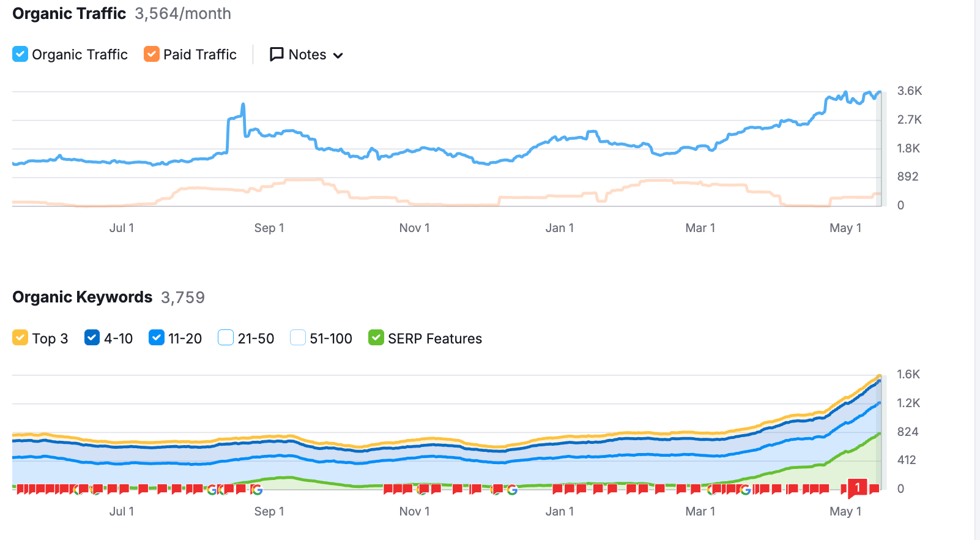Turn off the SERP Features checkbox
The height and width of the screenshot is (540, 980).
[x=376, y=337]
